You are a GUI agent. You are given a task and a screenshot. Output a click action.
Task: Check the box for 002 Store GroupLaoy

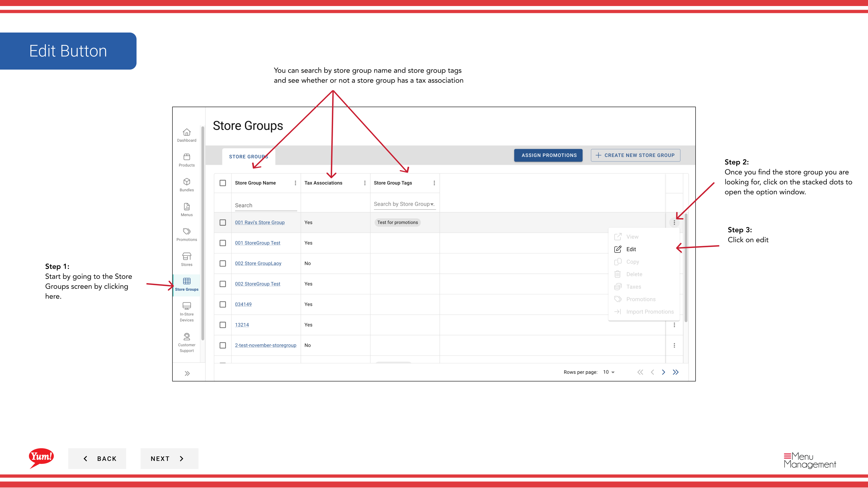[x=223, y=263]
